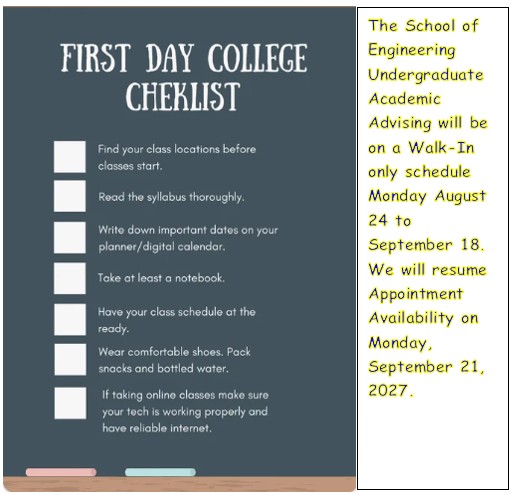
Task: Tick the 'Read the syllabus thoroughly' checkbox
Action: pyautogui.click(x=70, y=196)
